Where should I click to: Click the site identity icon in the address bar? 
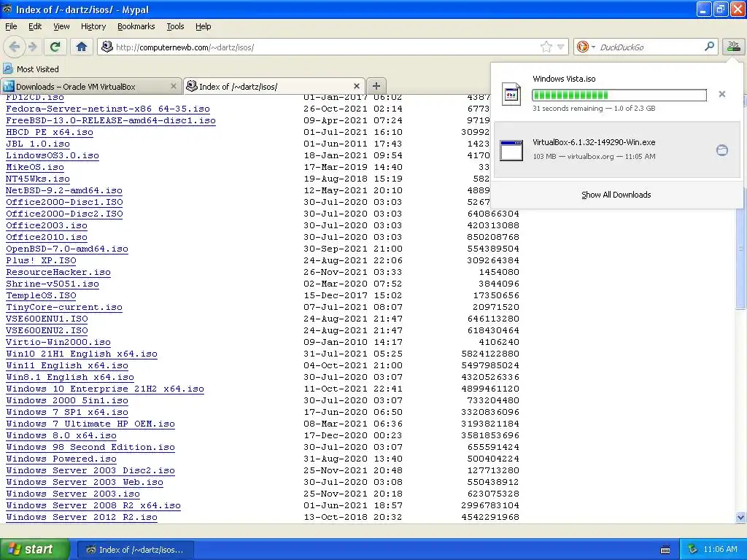tap(107, 47)
